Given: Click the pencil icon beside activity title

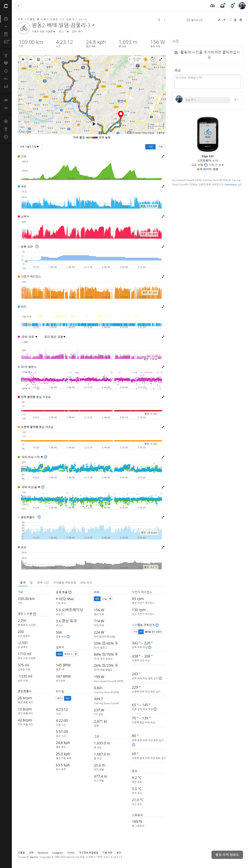Looking at the screenshot, I should tap(93, 25).
